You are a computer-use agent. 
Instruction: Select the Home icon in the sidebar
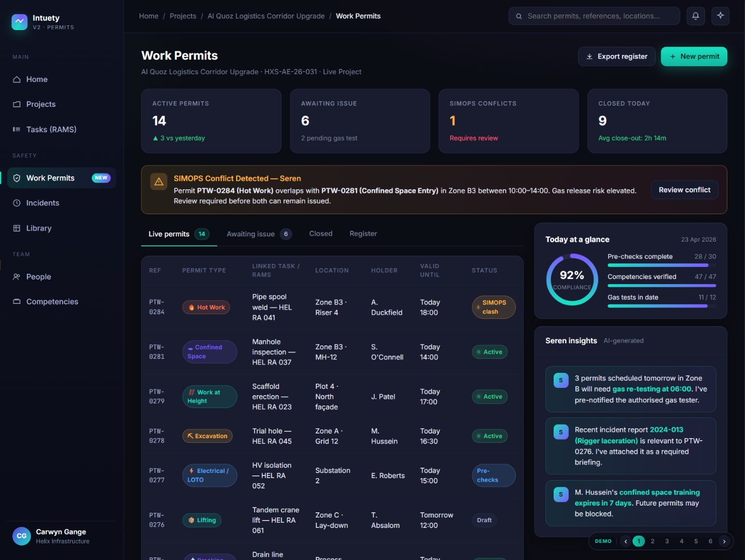[x=16, y=79]
